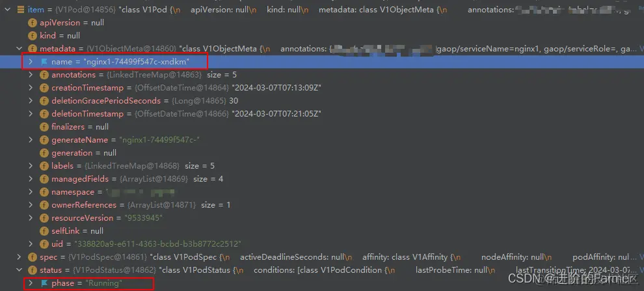Click the kind field icon

coord(32,36)
